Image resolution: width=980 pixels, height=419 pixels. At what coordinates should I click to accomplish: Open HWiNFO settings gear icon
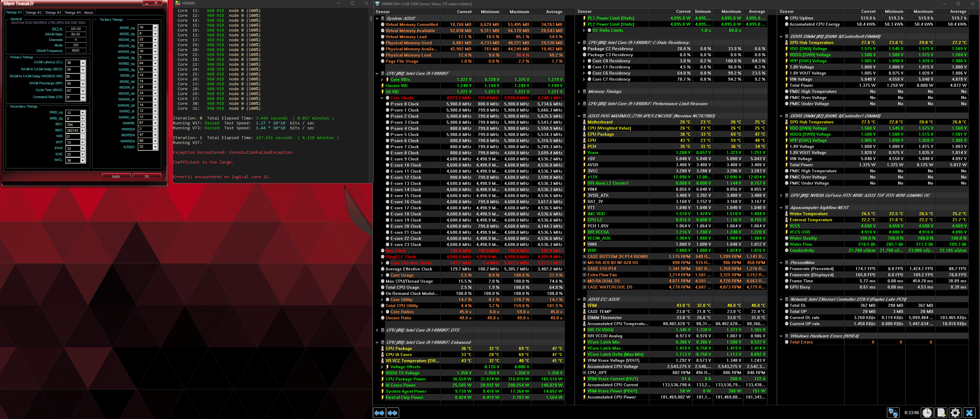pyautogui.click(x=955, y=413)
